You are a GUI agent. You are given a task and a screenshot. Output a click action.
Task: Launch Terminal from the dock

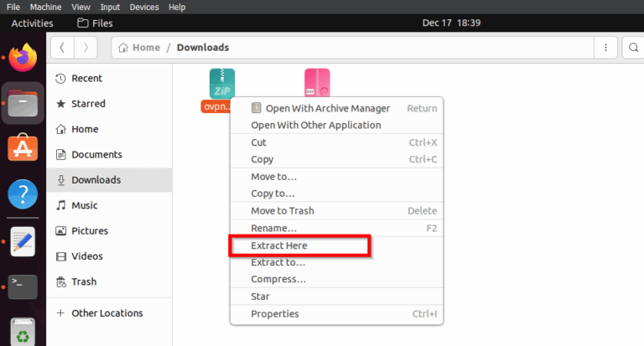click(23, 287)
